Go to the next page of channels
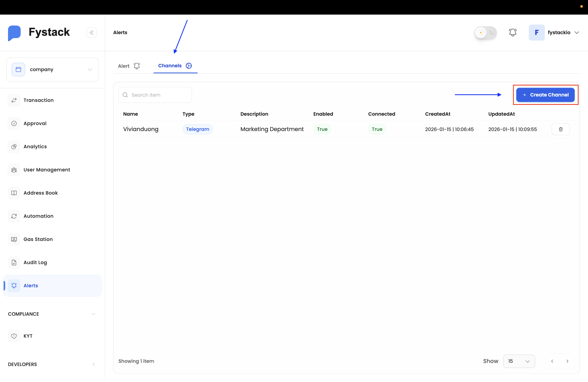This screenshot has height=382, width=588. pos(567,361)
